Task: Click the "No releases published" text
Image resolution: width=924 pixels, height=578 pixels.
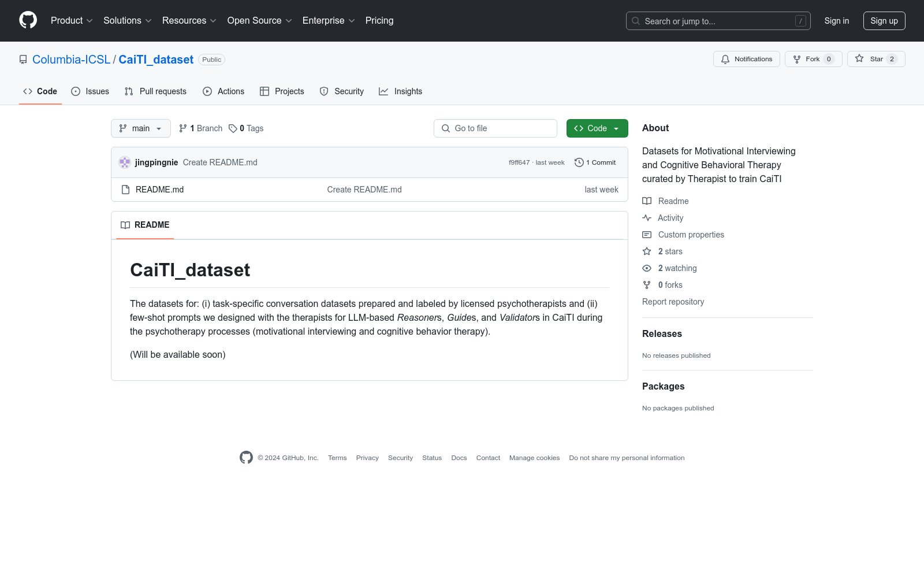Action: tap(676, 355)
